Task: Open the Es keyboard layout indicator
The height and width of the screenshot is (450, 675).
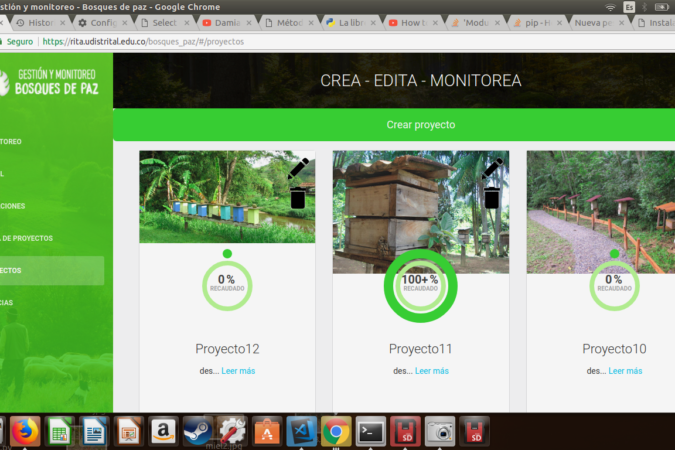Action: (629, 7)
